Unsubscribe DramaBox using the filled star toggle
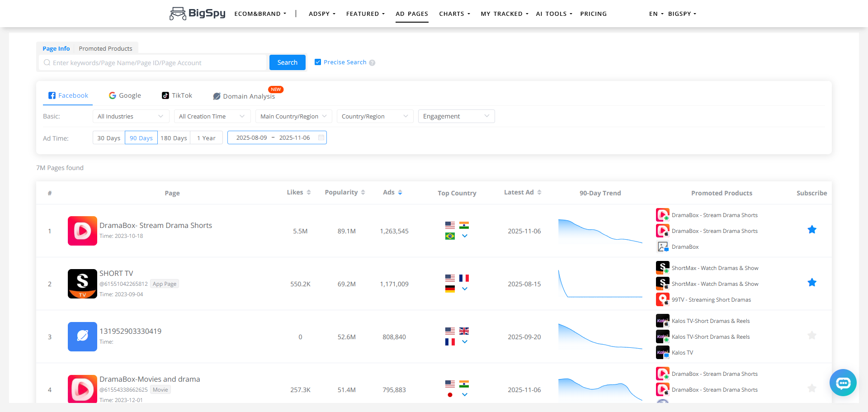Viewport: 868px width, 412px height. pyautogui.click(x=812, y=230)
